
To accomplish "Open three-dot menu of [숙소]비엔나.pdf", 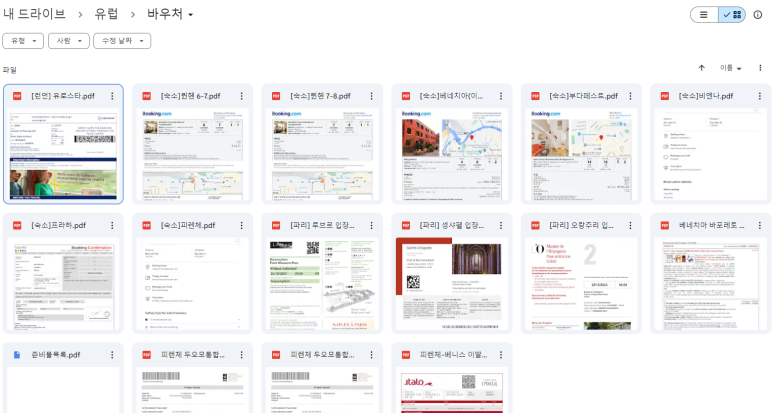I will tap(760, 96).
